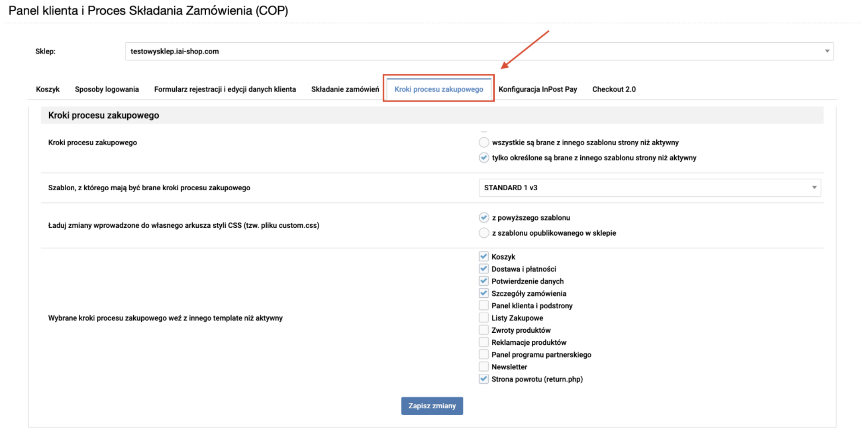Go to Składanie zamówień tab
The height and width of the screenshot is (435, 868).
(345, 89)
